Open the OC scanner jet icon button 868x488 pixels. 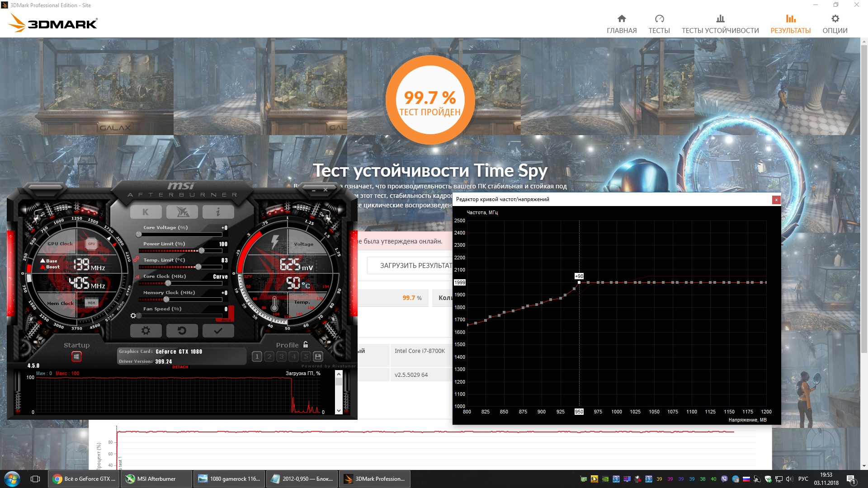click(182, 212)
